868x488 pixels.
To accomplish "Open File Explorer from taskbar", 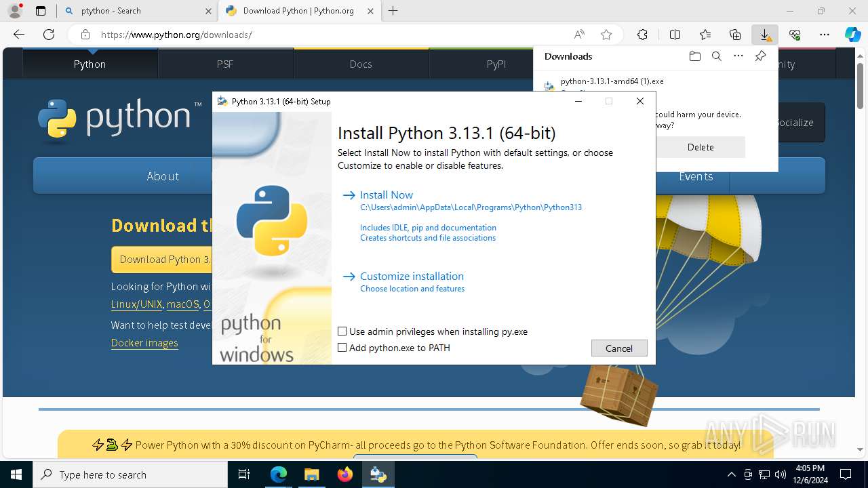I will coord(311,474).
